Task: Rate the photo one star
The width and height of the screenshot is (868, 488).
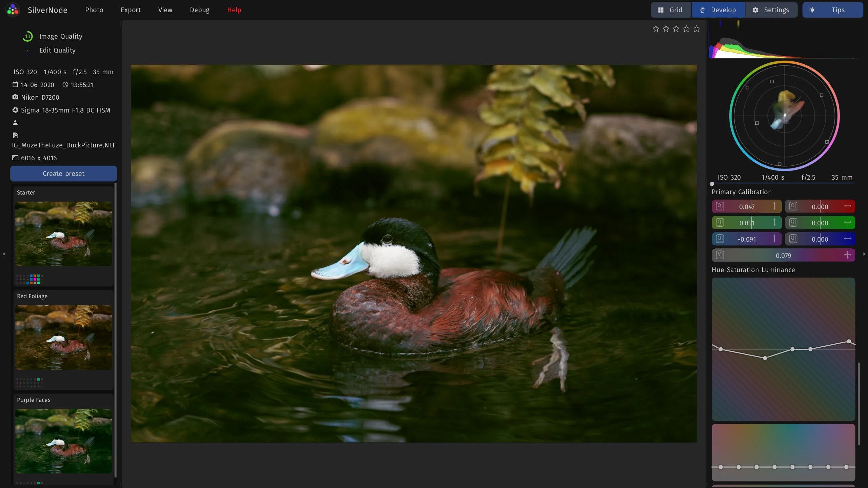Action: coord(656,29)
